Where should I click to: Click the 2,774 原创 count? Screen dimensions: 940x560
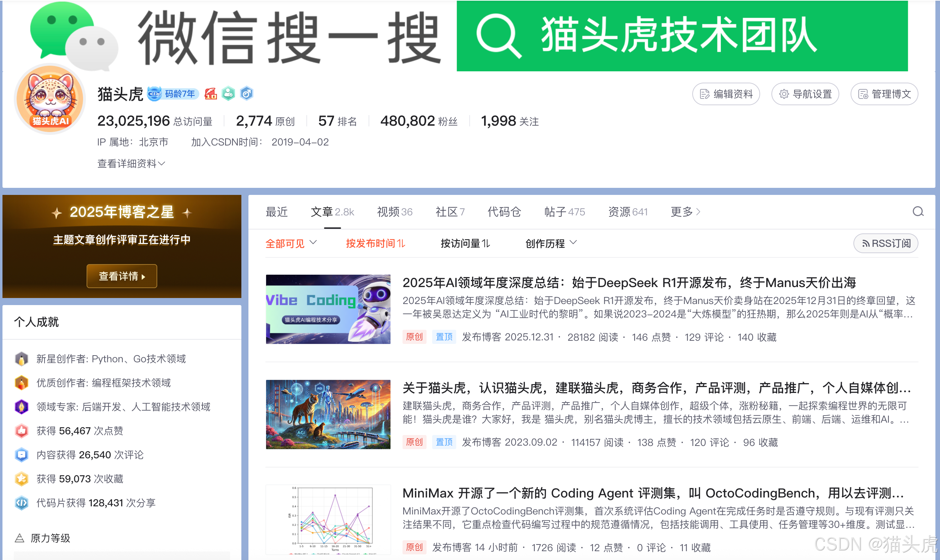point(265,121)
